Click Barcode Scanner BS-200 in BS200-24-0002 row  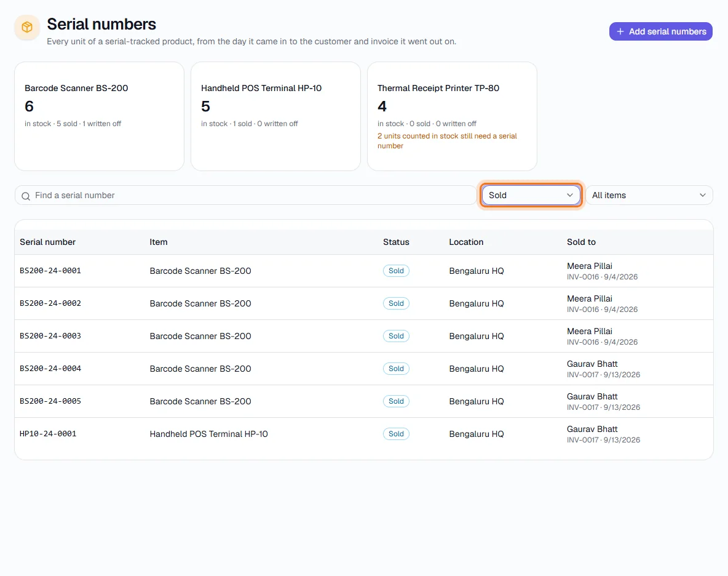pos(200,303)
